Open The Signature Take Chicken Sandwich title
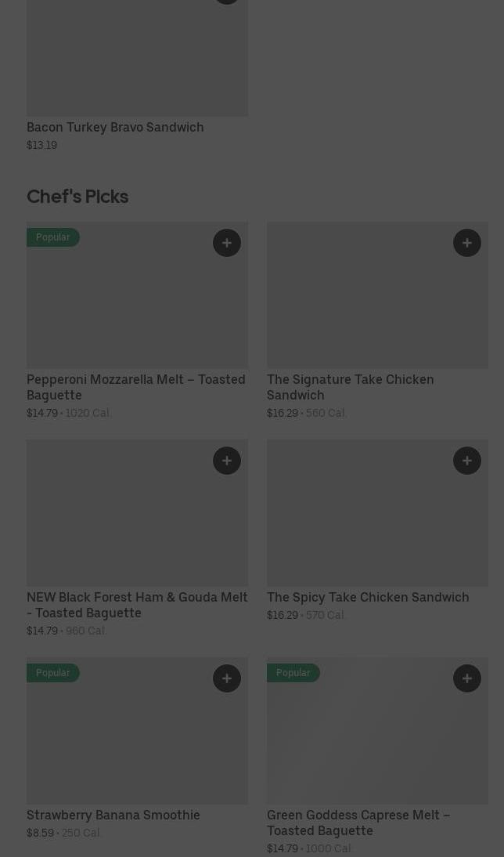Viewport: 504px width, 857px height. tap(350, 387)
